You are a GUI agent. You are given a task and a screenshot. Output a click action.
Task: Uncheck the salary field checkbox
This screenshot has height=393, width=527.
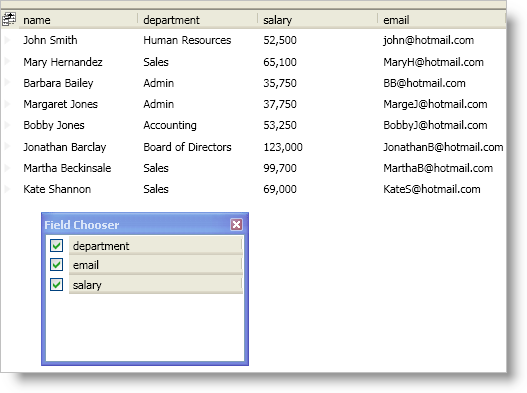pyautogui.click(x=56, y=284)
